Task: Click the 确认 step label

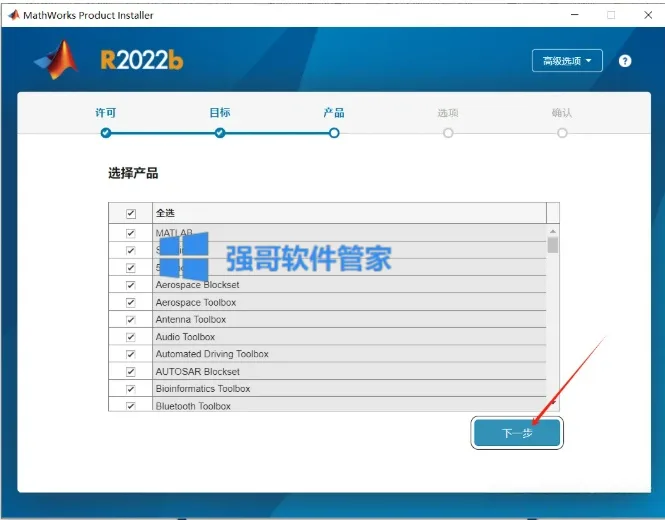Action: click(x=562, y=113)
